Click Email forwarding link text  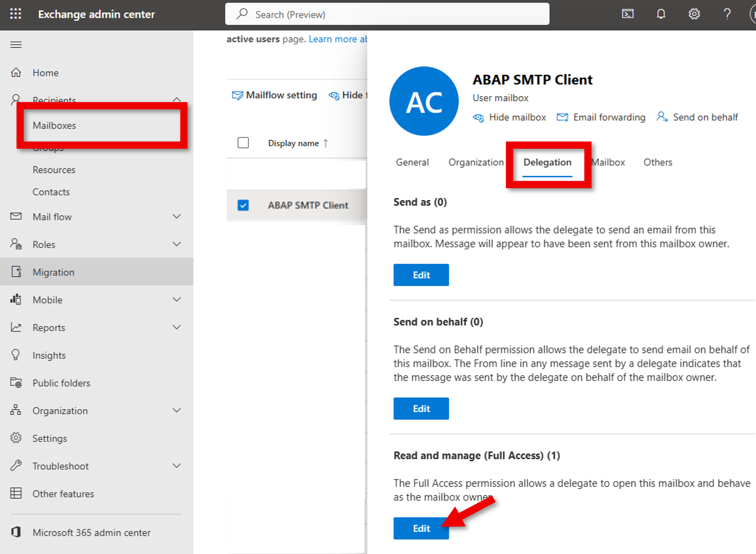click(609, 117)
